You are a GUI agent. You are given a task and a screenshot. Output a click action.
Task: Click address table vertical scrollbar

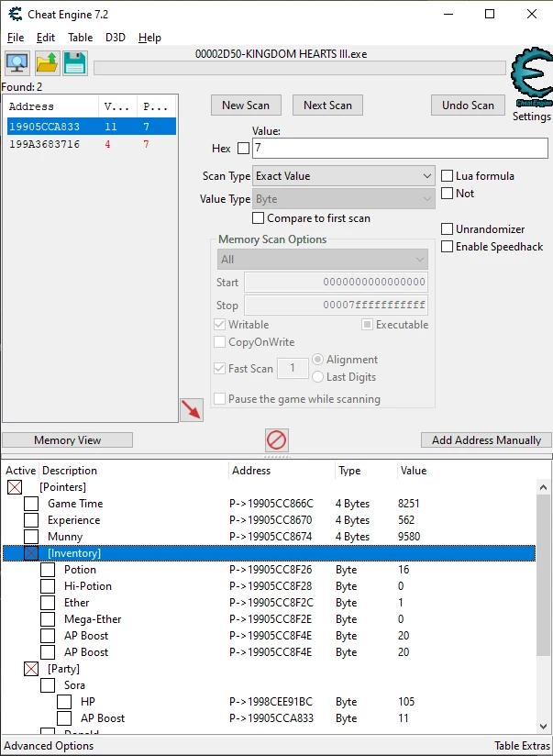coord(542,573)
